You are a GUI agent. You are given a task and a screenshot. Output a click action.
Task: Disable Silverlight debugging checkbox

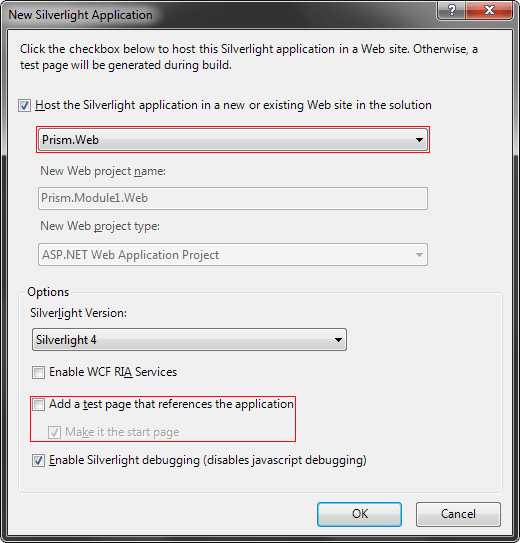38,461
